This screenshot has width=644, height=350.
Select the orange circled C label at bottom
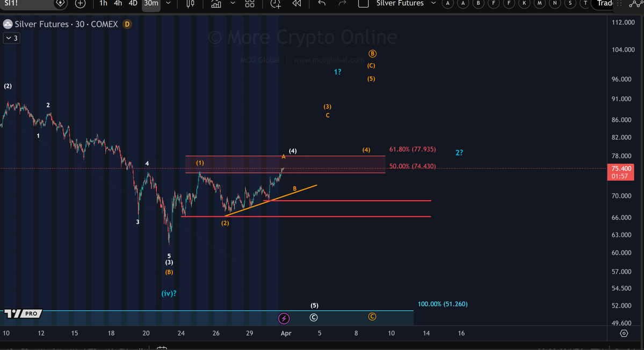click(372, 316)
